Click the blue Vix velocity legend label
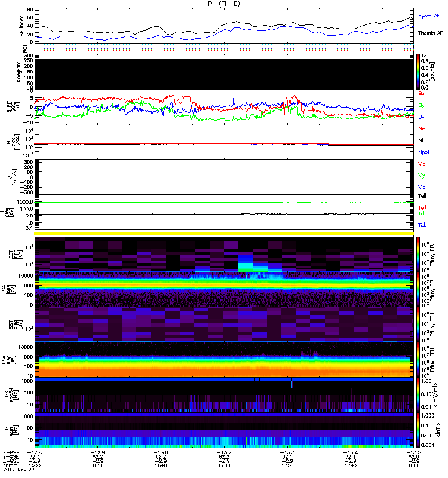 click(422, 187)
